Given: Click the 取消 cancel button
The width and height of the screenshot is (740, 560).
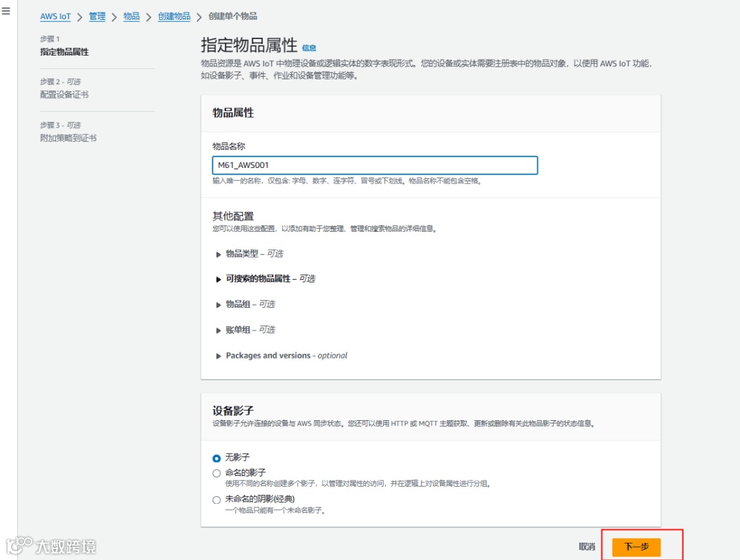Looking at the screenshot, I should [587, 547].
